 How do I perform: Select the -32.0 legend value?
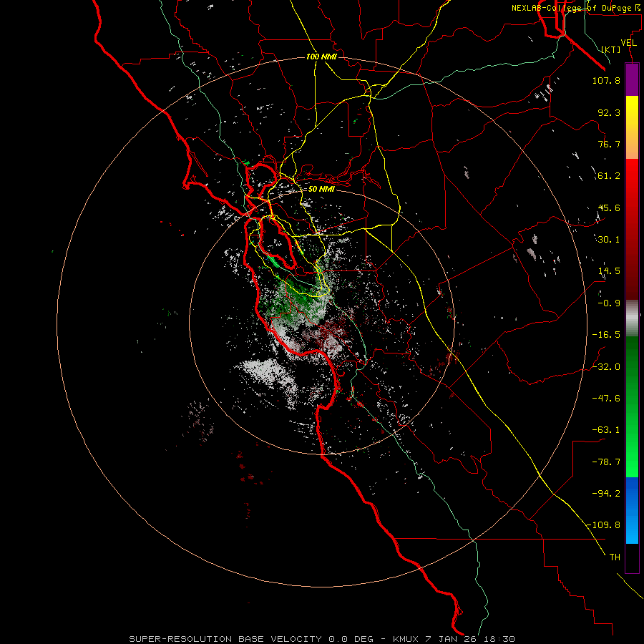pos(606,367)
